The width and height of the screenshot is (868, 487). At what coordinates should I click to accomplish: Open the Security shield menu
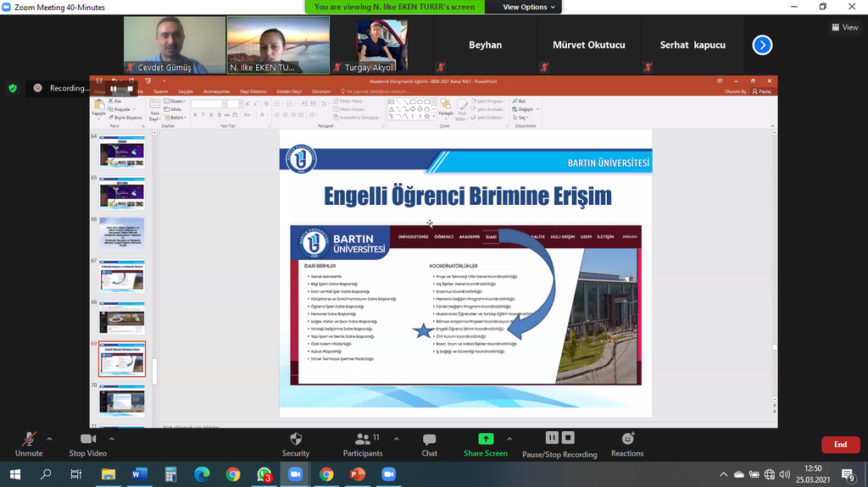(x=296, y=445)
